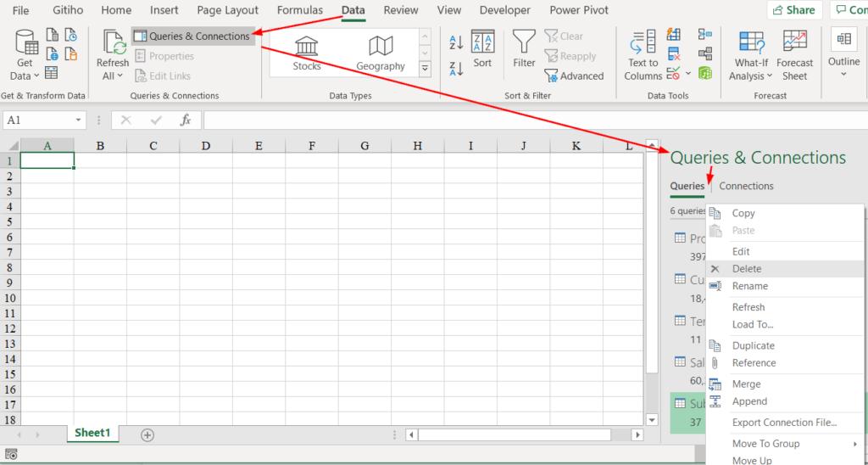Viewport: 868px width, 465px height.
Task: Choose Export Connection File... menu item
Action: (x=784, y=423)
